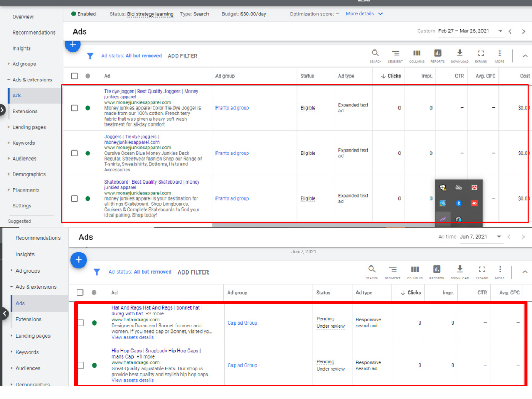Click Eligible status of Skateboard ad

pos(307,198)
